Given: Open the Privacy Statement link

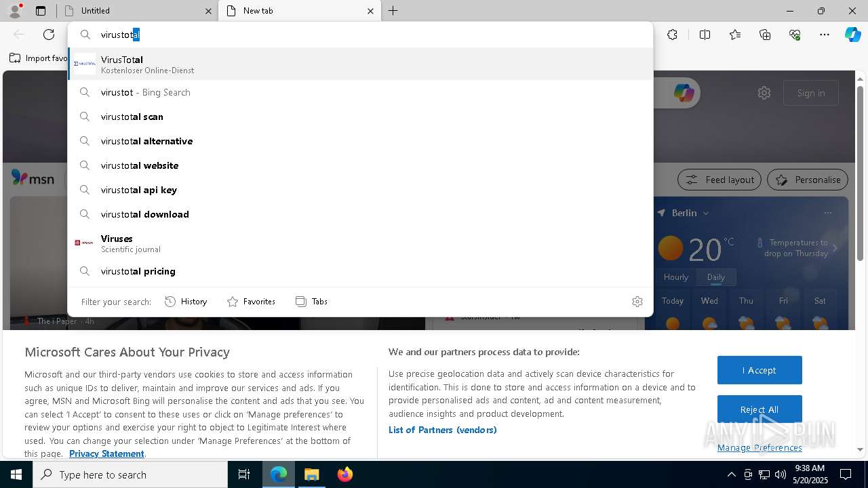Looking at the screenshot, I should point(106,453).
